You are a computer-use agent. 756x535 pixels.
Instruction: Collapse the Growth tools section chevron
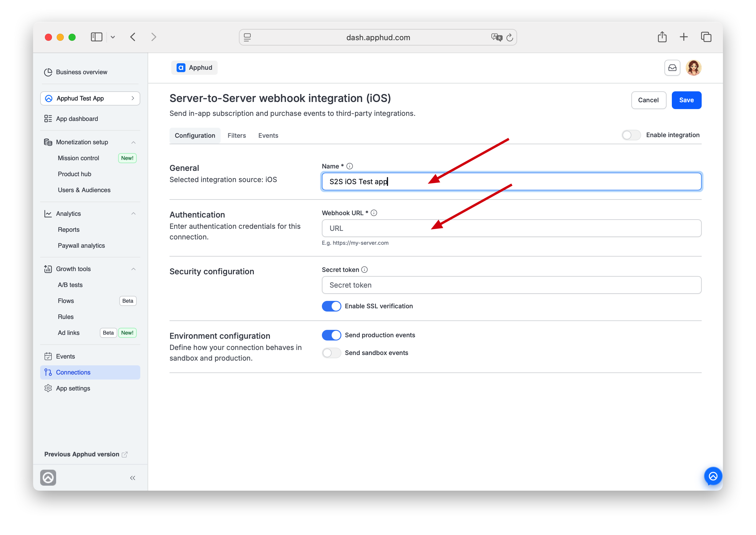pos(133,269)
